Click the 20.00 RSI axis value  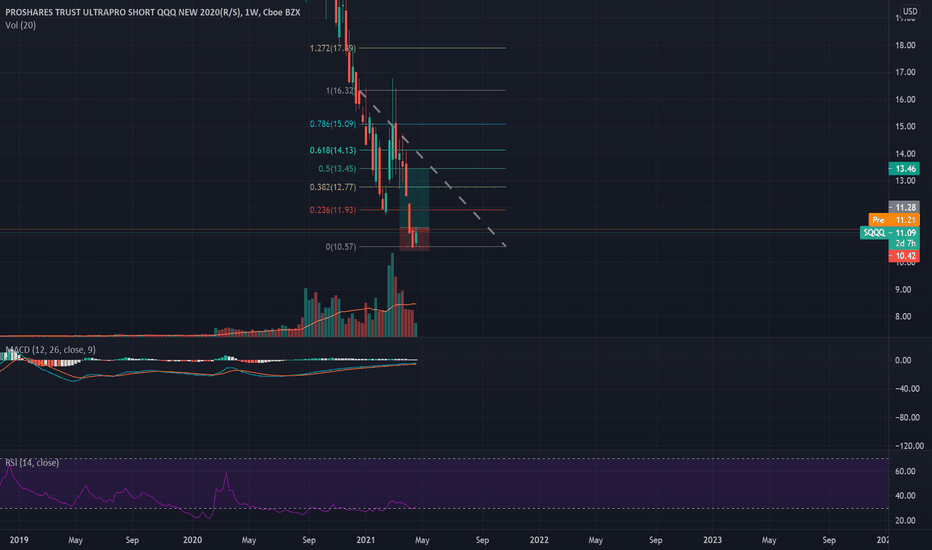pyautogui.click(x=905, y=521)
